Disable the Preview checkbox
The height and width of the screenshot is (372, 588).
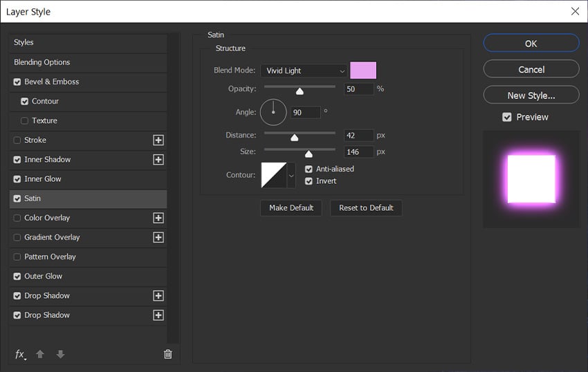[507, 118]
